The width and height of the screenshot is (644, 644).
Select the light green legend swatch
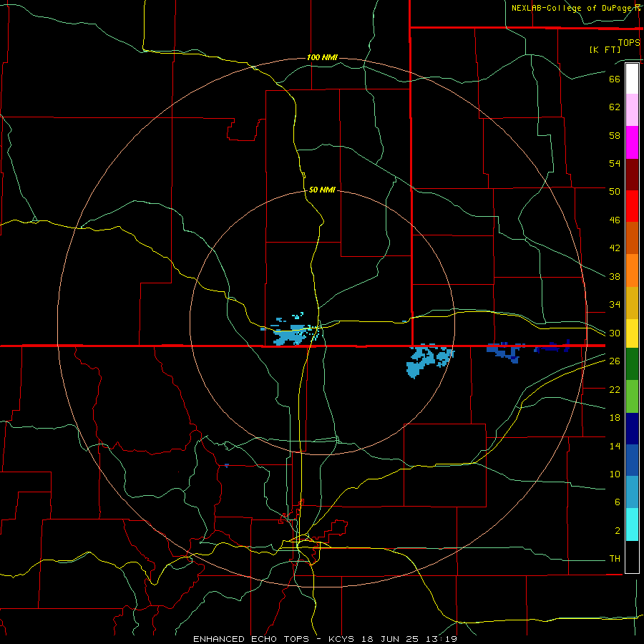click(x=632, y=396)
